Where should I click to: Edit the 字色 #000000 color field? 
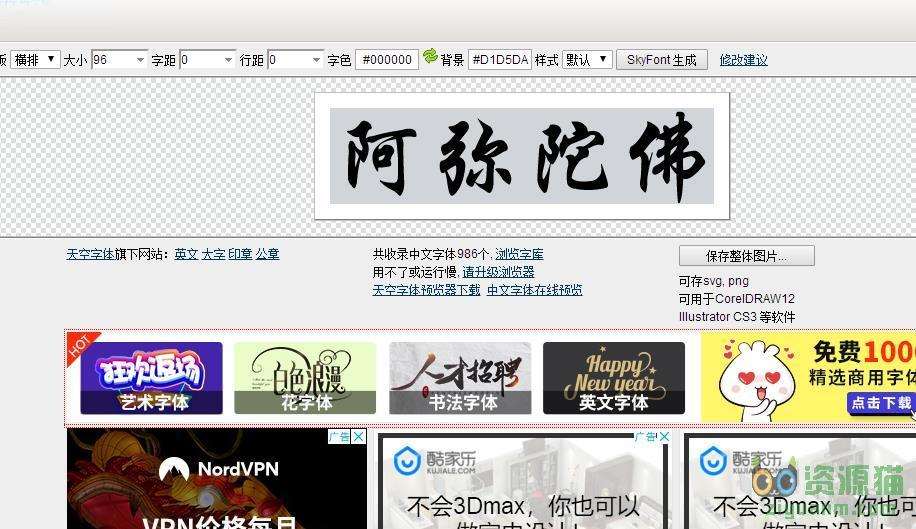point(387,60)
